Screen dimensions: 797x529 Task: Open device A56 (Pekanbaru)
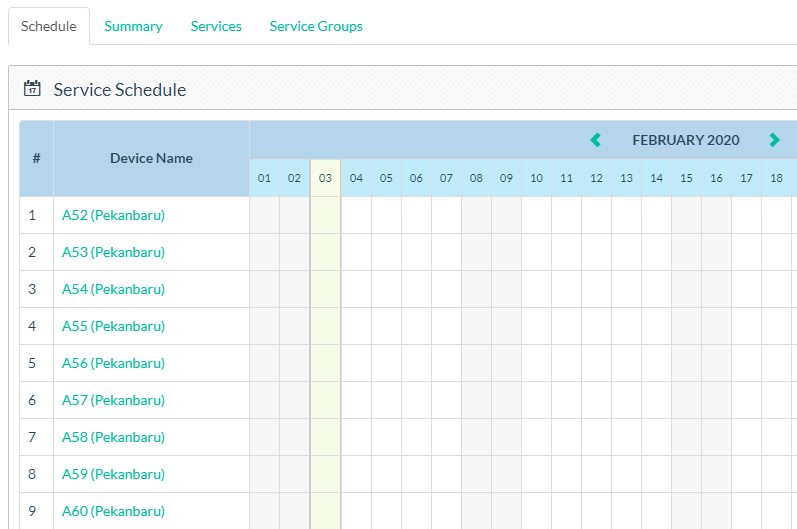(x=113, y=363)
